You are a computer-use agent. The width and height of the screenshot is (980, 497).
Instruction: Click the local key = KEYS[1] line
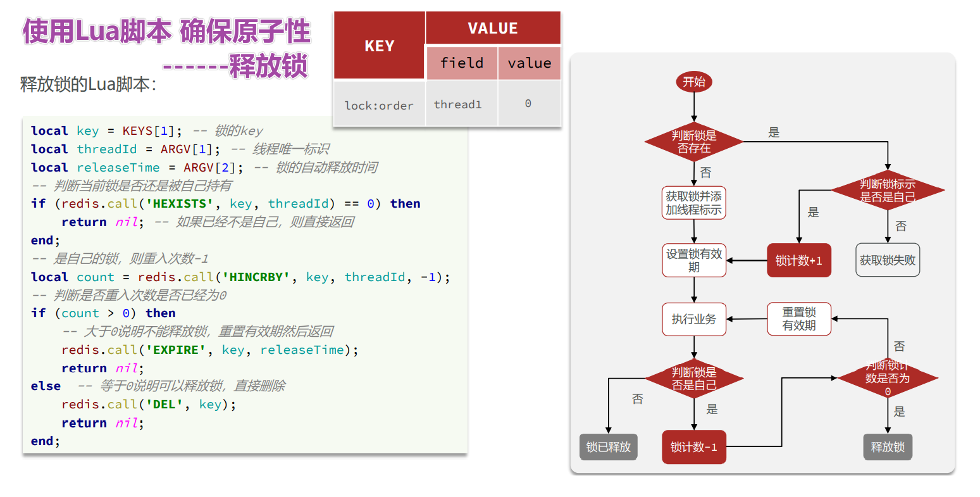pyautogui.click(x=147, y=131)
